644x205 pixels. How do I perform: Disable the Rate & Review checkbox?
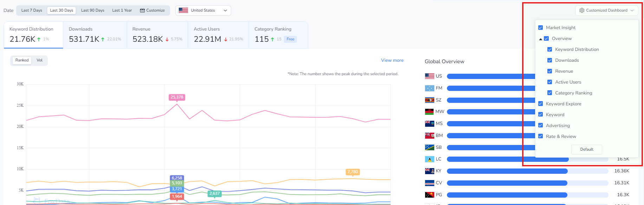540,137
